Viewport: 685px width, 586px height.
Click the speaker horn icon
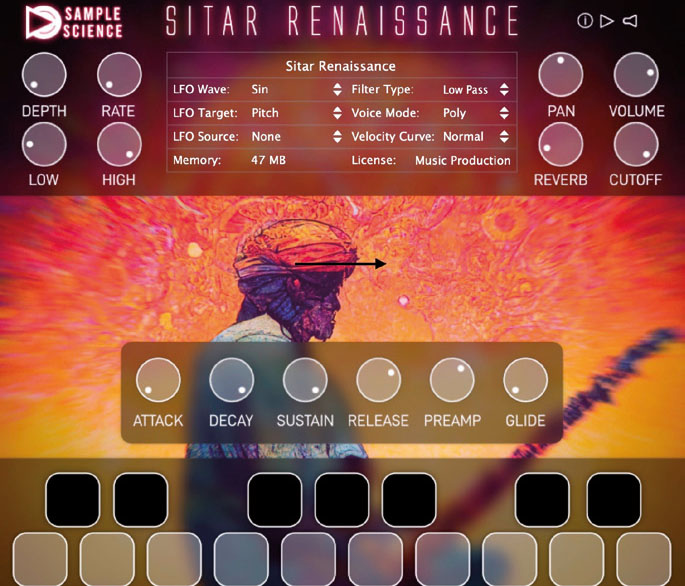[x=630, y=21]
